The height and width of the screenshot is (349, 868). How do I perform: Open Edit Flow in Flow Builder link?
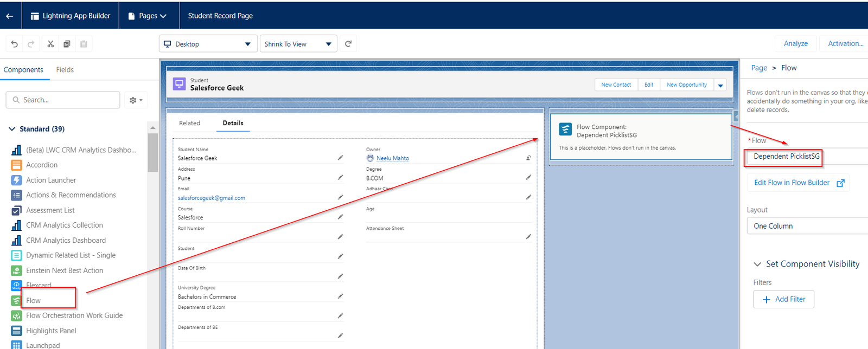(x=798, y=183)
